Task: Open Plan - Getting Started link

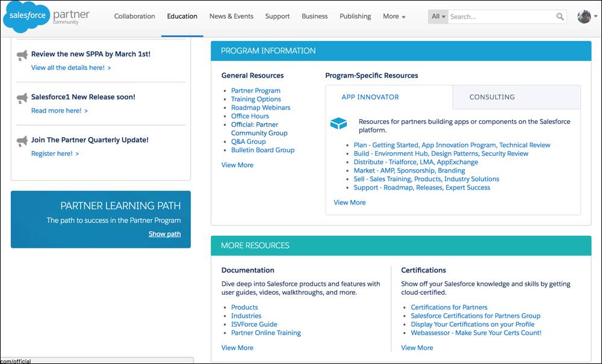Action: [452, 145]
